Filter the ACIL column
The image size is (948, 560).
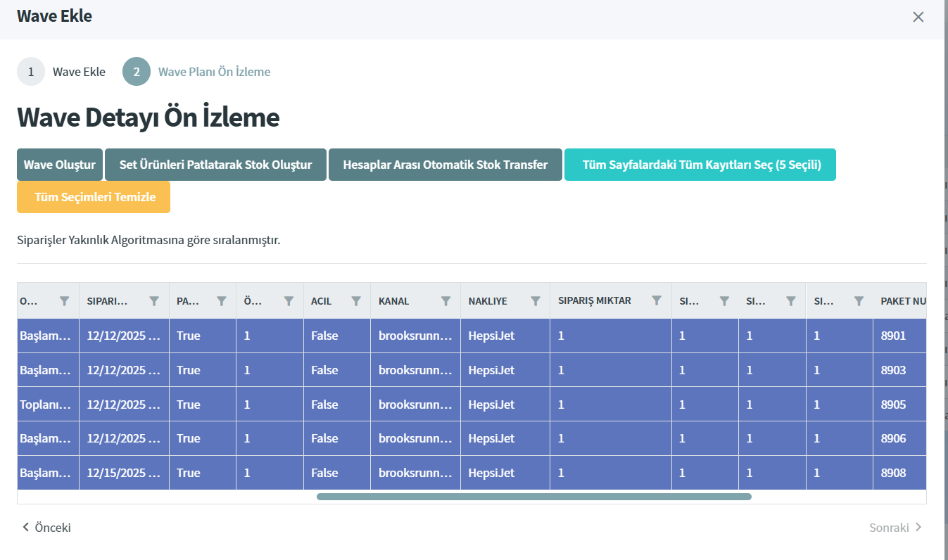(x=356, y=301)
